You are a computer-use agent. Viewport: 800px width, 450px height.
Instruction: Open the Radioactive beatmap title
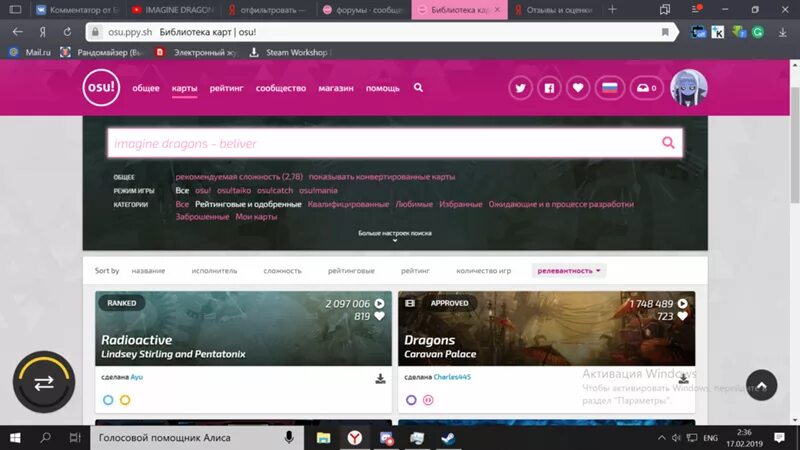coord(136,340)
